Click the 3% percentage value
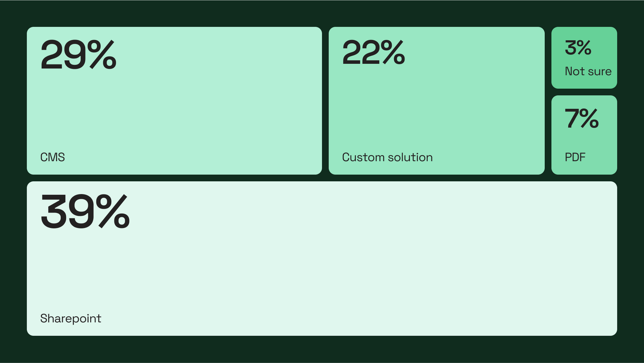This screenshot has height=363, width=644. point(578,47)
